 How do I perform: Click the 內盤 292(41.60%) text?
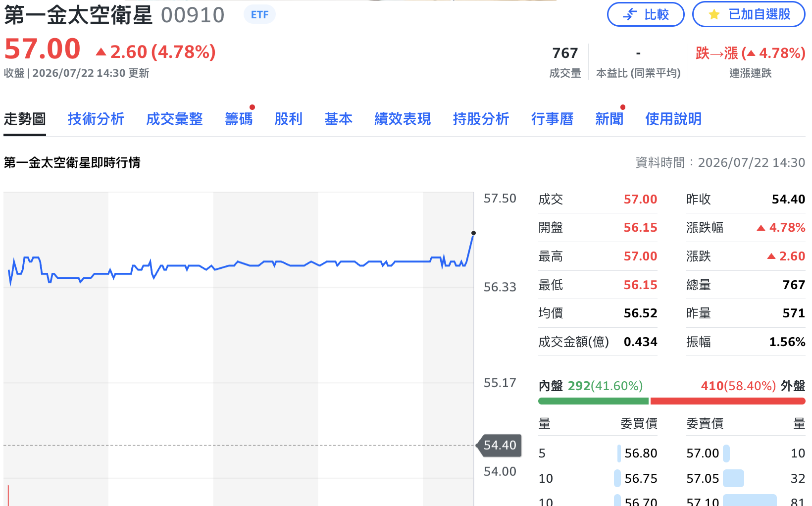coord(591,386)
